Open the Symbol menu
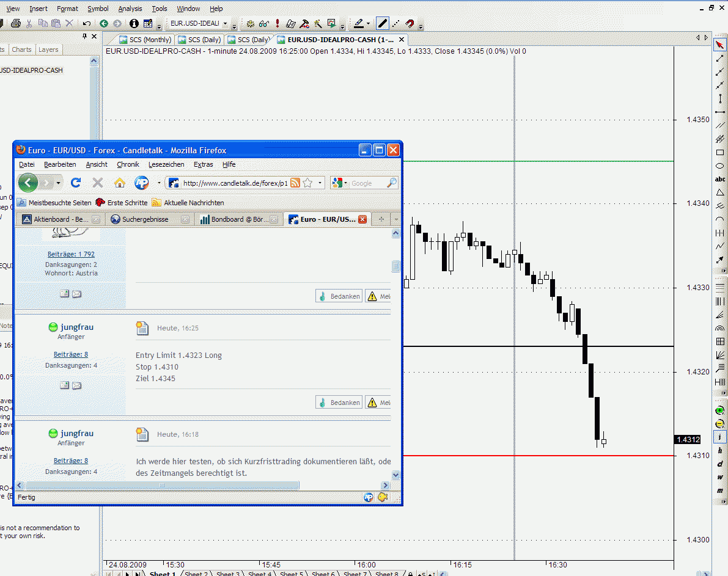728x576 pixels. pos(98,9)
